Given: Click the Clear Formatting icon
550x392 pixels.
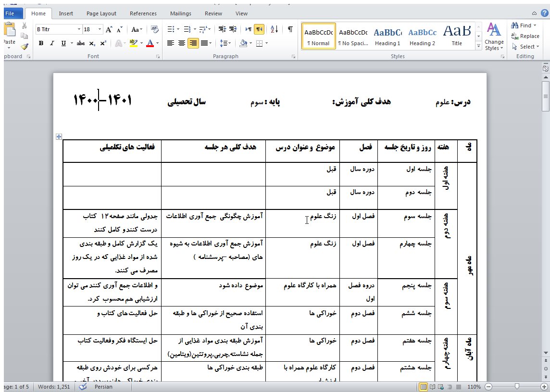Looking at the screenshot, I should pos(154,29).
